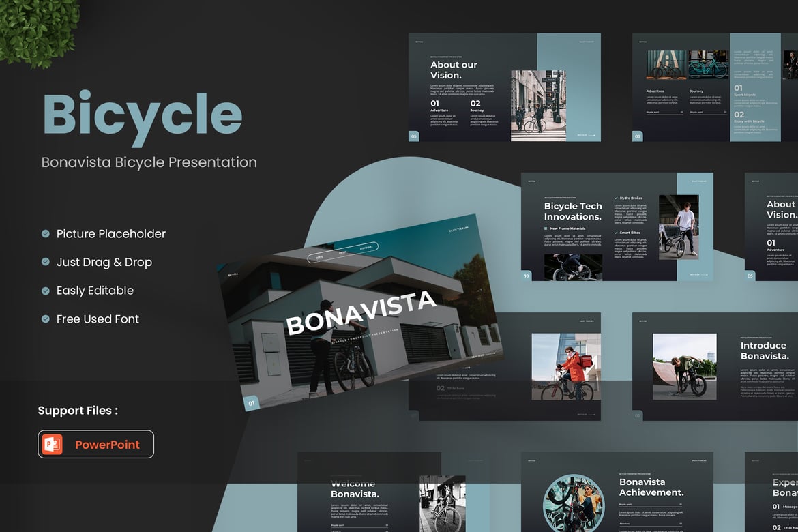This screenshot has height=532, width=798.
Task: Click the 05 badge on About our Vision slide
Action: (414, 136)
